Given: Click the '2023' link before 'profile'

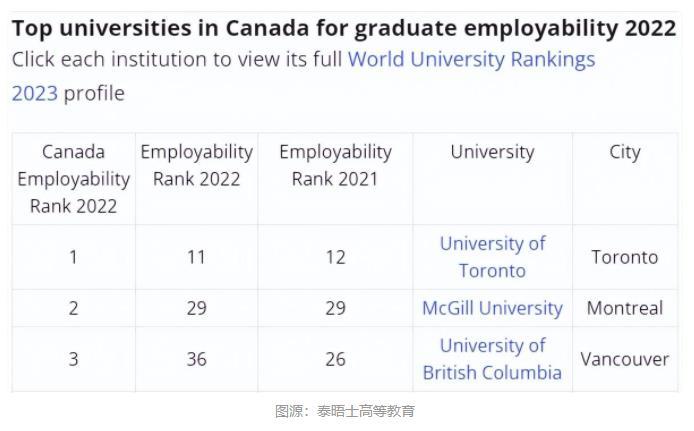Looking at the screenshot, I should tap(35, 93).
